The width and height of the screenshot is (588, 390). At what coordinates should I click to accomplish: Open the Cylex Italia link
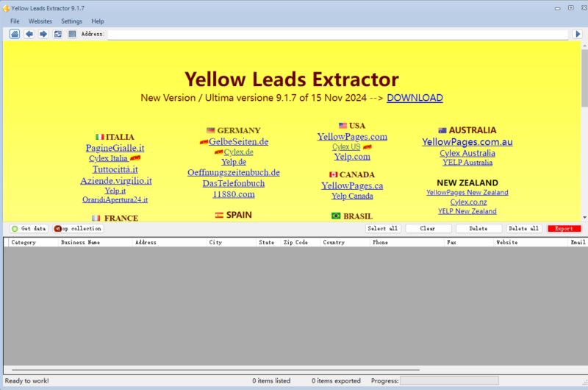[x=108, y=158]
